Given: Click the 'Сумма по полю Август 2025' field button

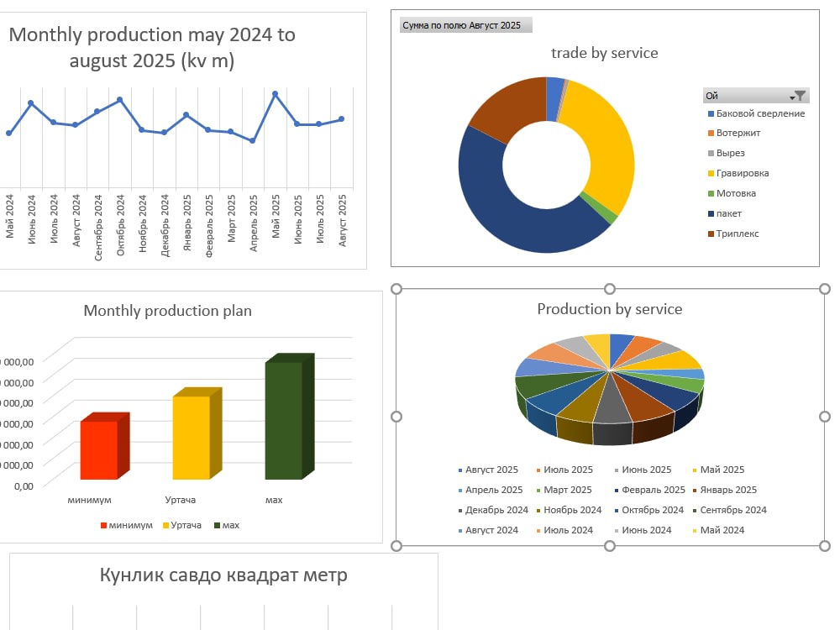Looking at the screenshot, I should pyautogui.click(x=465, y=25).
